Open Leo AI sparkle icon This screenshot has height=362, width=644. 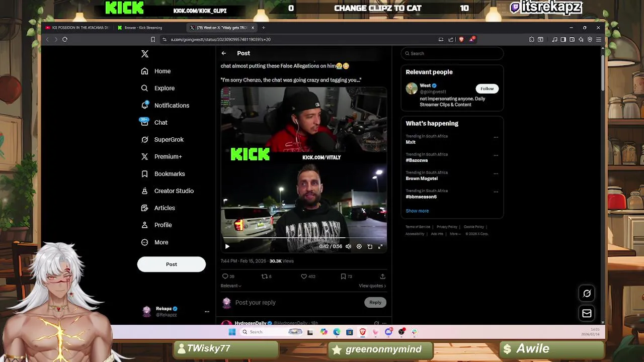(x=581, y=39)
